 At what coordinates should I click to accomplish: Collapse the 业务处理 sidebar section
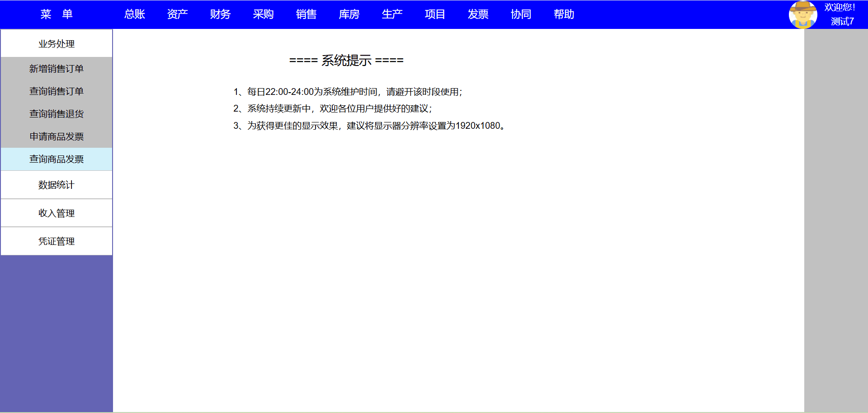click(x=57, y=44)
